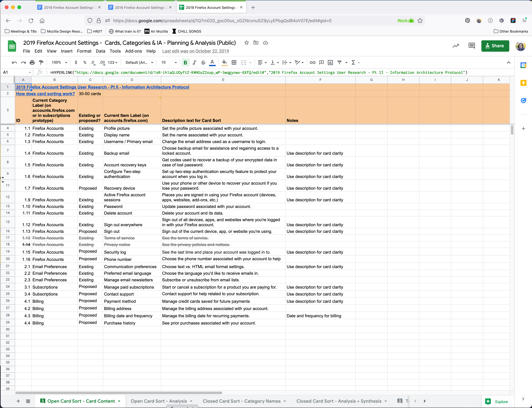Switch to Open Card Sort - Analysis sheet
This screenshot has height=408, width=532.
click(x=159, y=401)
